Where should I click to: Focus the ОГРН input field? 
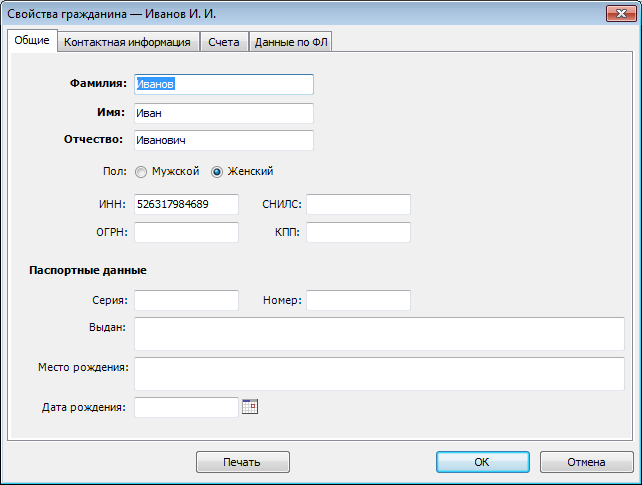click(186, 233)
